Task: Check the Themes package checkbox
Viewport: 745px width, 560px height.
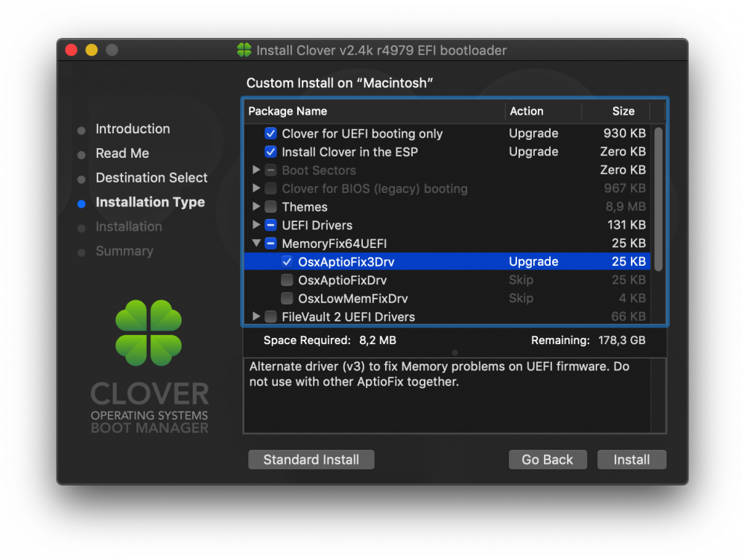Action: [270, 206]
